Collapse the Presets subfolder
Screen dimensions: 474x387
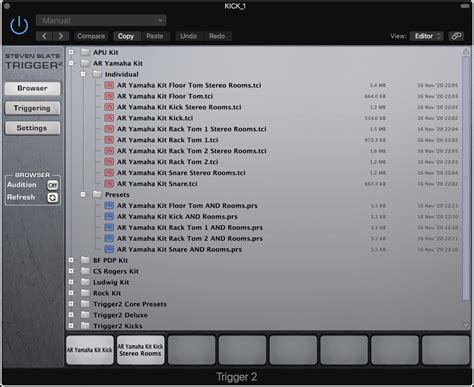(x=83, y=194)
